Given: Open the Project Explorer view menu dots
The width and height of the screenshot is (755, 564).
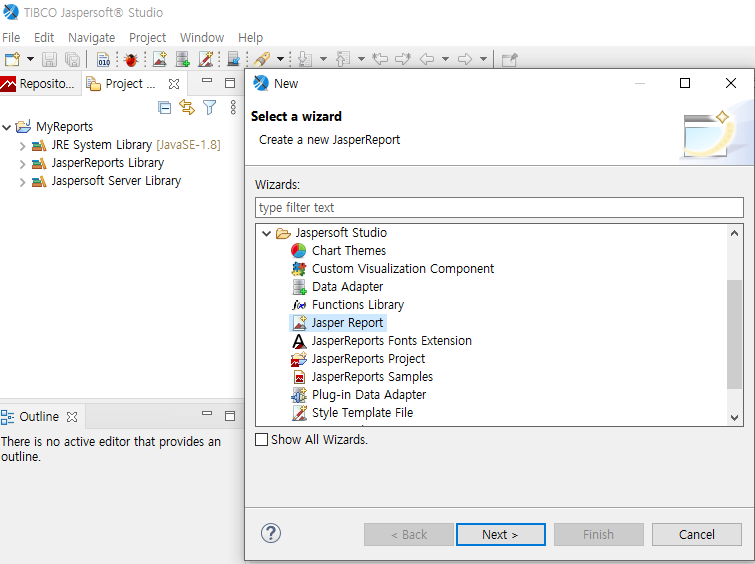Looking at the screenshot, I should pos(233,107).
